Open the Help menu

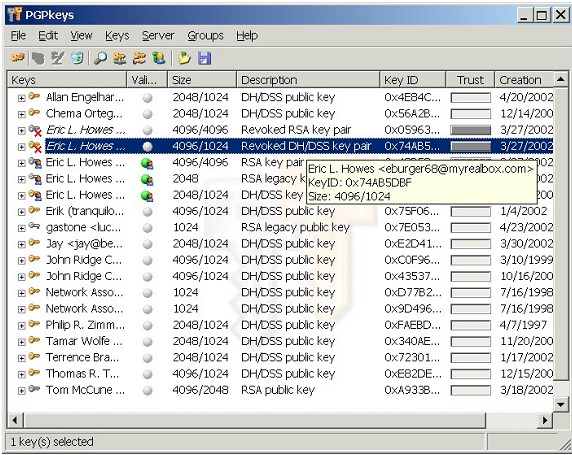[247, 36]
